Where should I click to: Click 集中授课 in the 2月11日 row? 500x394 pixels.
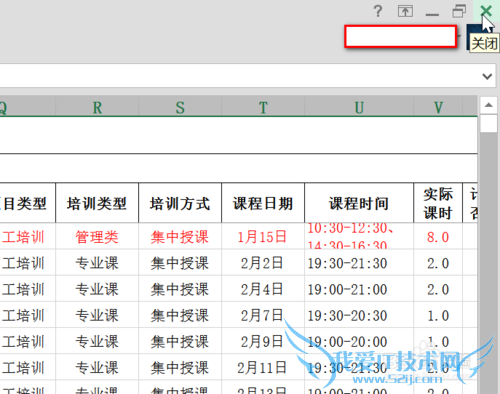[x=180, y=367]
